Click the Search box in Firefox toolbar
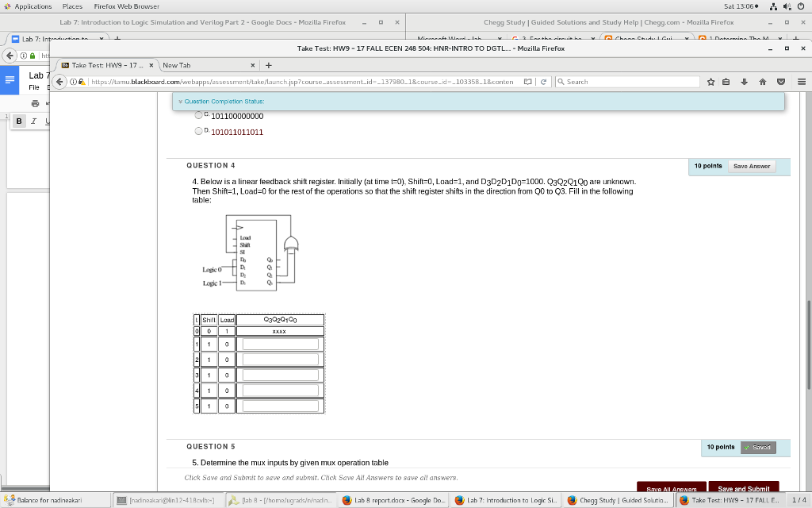This screenshot has width=812, height=508. click(627, 82)
